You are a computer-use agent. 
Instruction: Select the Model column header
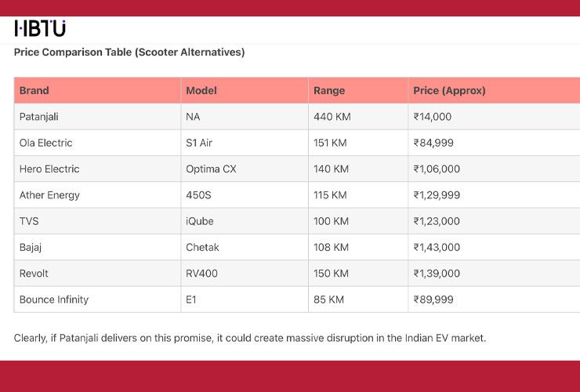tap(245, 90)
